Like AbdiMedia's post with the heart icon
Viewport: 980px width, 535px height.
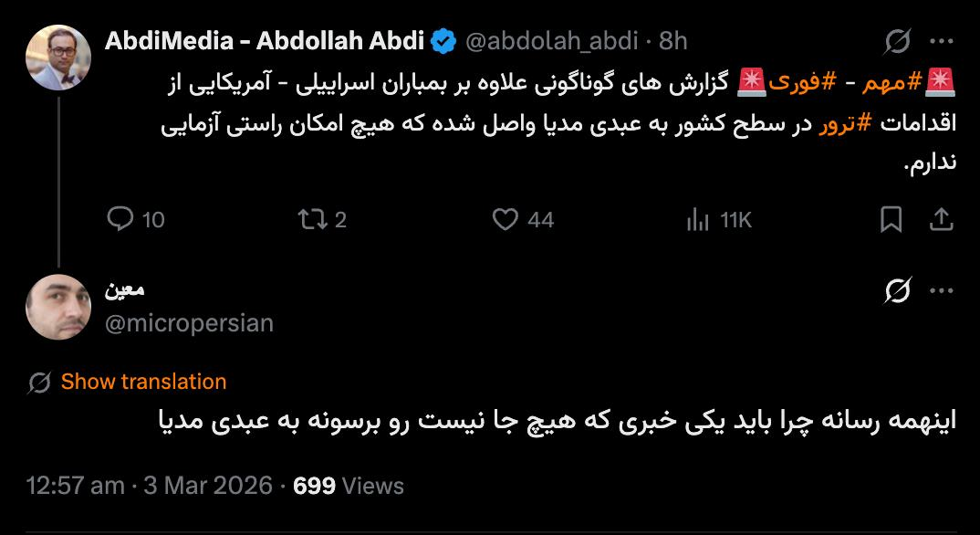(506, 220)
